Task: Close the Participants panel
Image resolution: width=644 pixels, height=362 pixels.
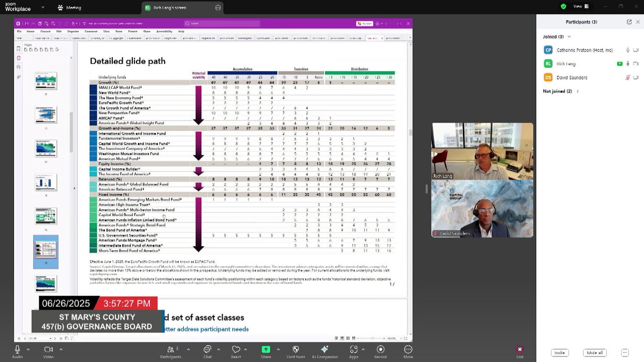Action: (x=638, y=22)
